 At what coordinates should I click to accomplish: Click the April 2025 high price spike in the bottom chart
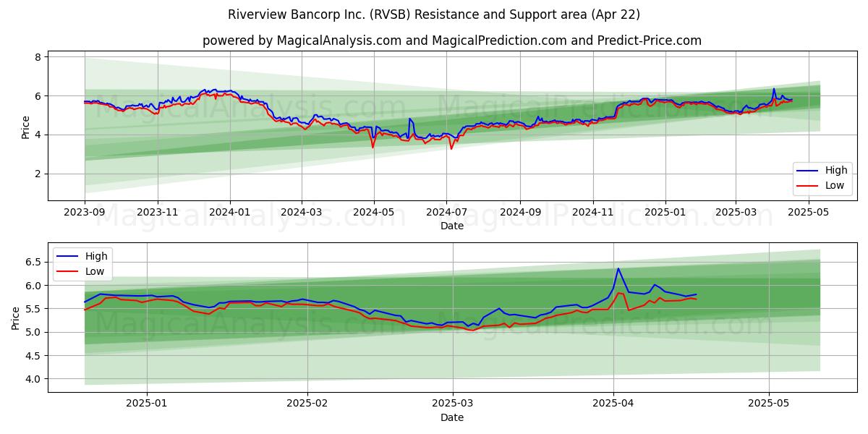click(x=618, y=269)
